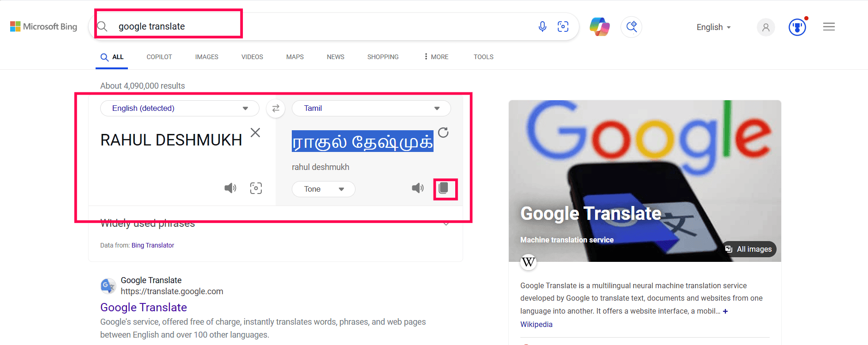This screenshot has height=345, width=868.
Task: Listen to the Tamil translation
Action: coord(418,188)
